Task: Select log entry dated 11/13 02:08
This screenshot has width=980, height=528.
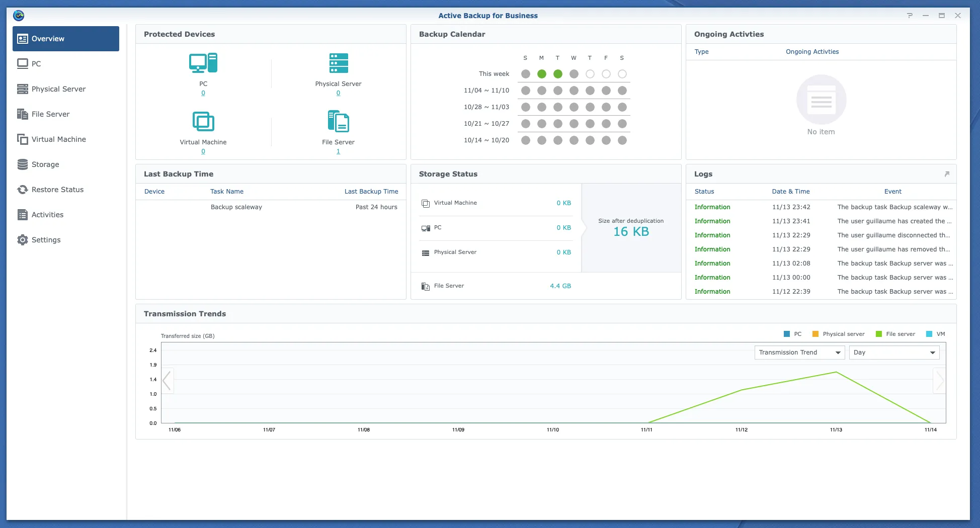Action: click(821, 263)
